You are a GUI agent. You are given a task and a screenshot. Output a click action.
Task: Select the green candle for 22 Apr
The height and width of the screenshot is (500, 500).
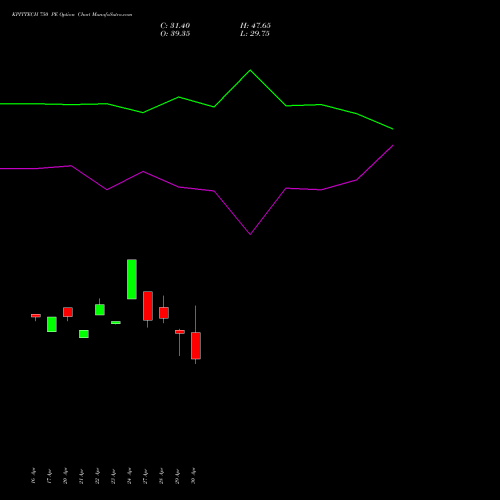(x=100, y=310)
